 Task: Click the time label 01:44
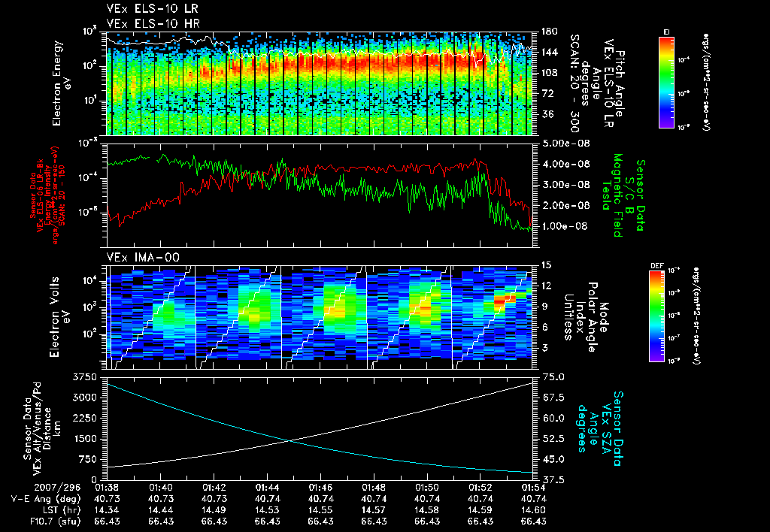coord(267,488)
